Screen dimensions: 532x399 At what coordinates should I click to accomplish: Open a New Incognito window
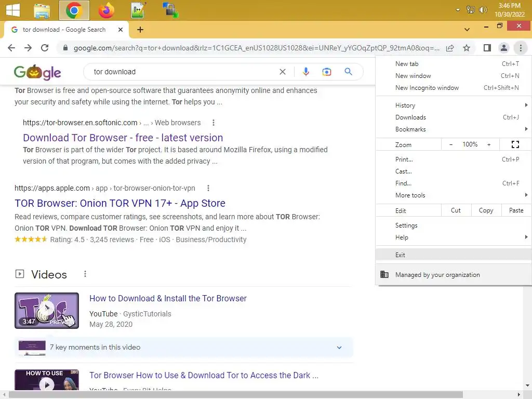pyautogui.click(x=454, y=87)
